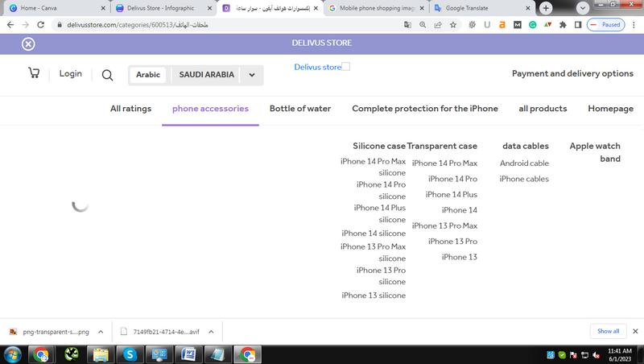Screen dimensions: 644x364
Task: Click the Paused profile button
Action: click(x=606, y=25)
